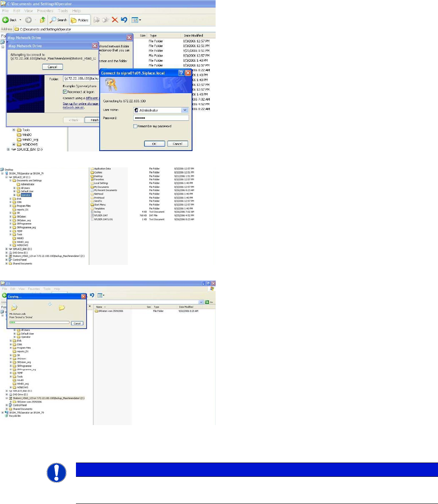Click the Back arrow in Operator window toolbar
438x504 pixels.
(6, 20)
